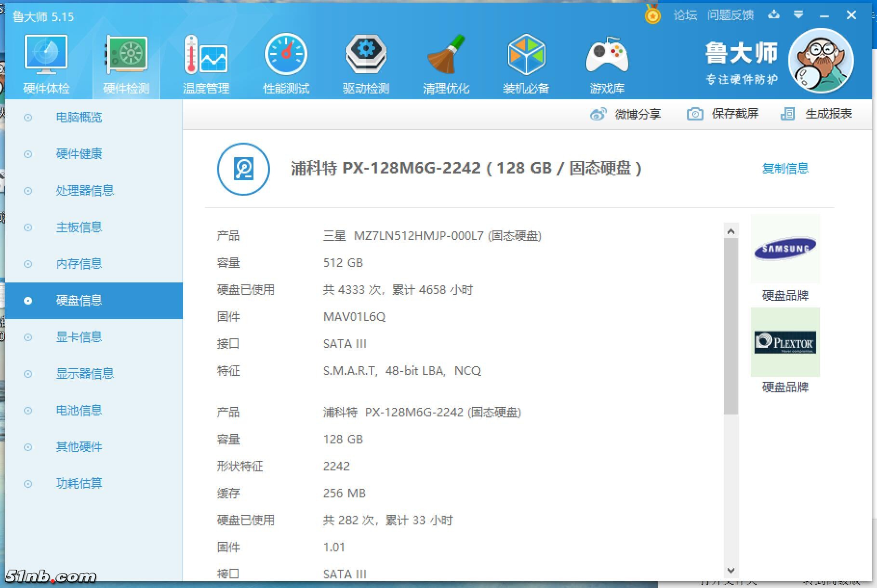The height and width of the screenshot is (588, 877).
Task: Share via 微博分享
Action: (625, 114)
